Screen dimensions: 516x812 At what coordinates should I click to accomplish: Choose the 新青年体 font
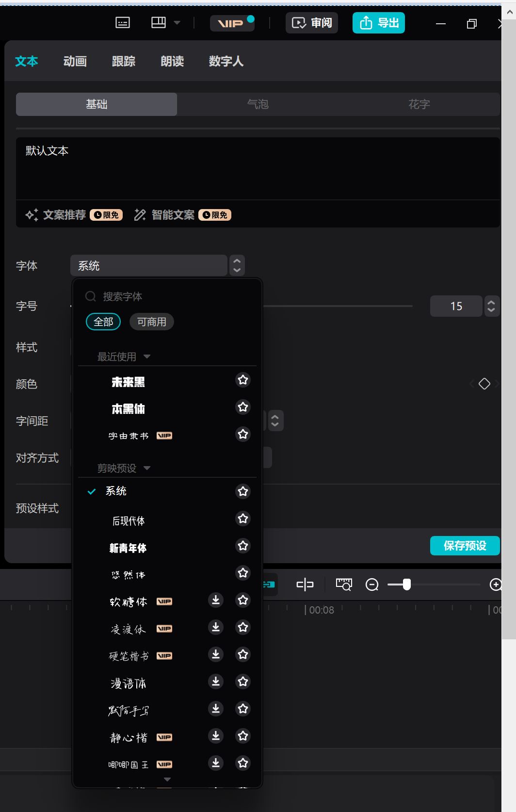coord(128,548)
